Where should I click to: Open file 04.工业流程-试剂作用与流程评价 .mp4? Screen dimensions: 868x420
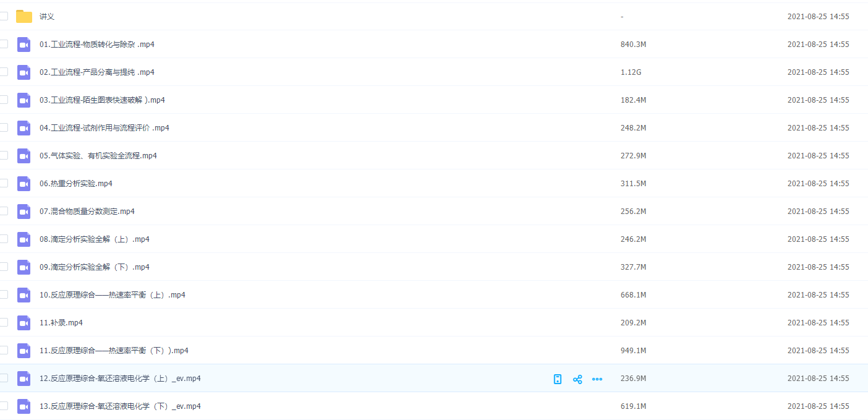point(104,128)
